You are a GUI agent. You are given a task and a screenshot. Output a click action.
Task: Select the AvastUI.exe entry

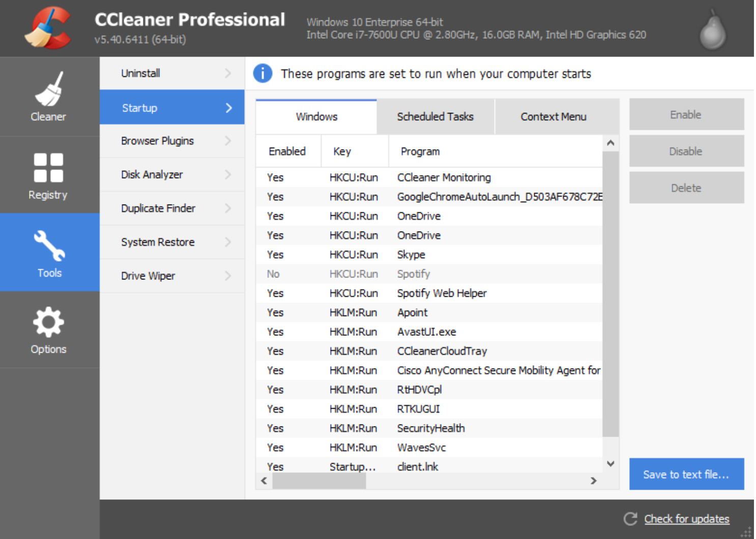429,332
